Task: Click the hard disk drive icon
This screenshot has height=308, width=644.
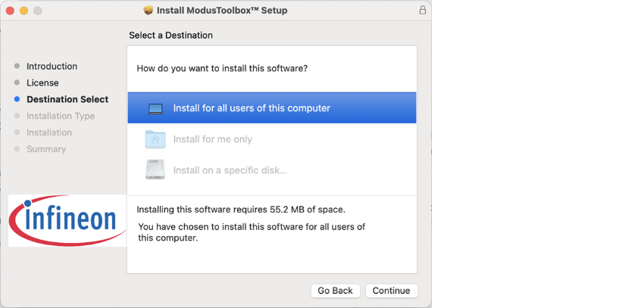Action: pyautogui.click(x=155, y=170)
